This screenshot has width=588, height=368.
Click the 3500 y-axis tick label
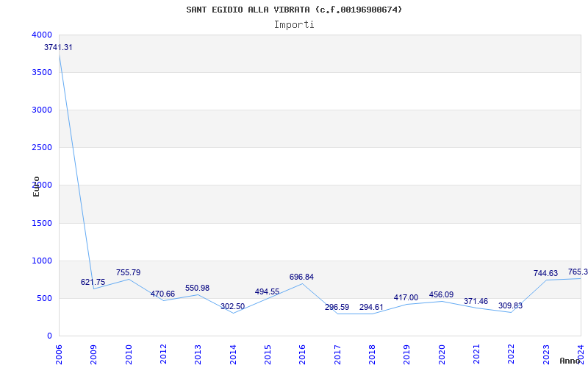(42, 72)
